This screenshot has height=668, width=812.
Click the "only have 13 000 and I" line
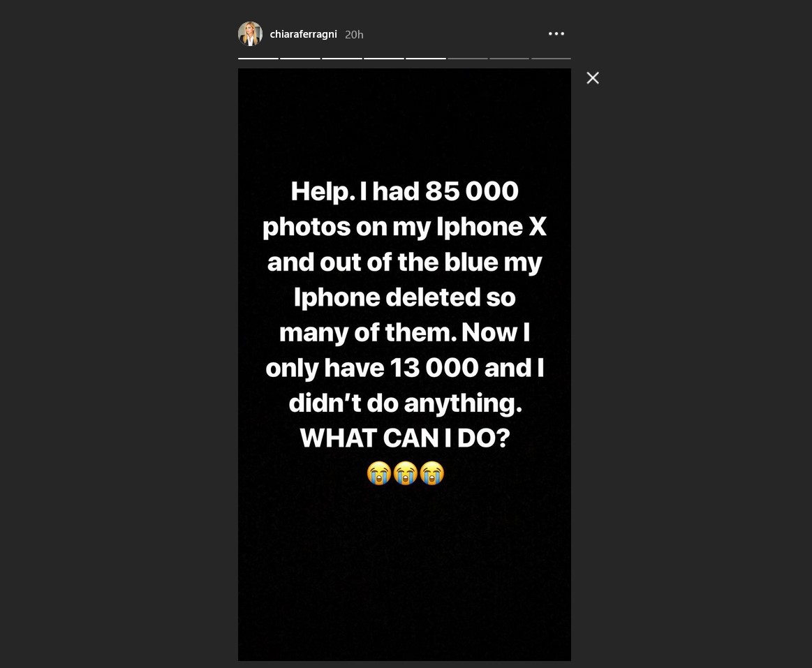click(x=405, y=368)
